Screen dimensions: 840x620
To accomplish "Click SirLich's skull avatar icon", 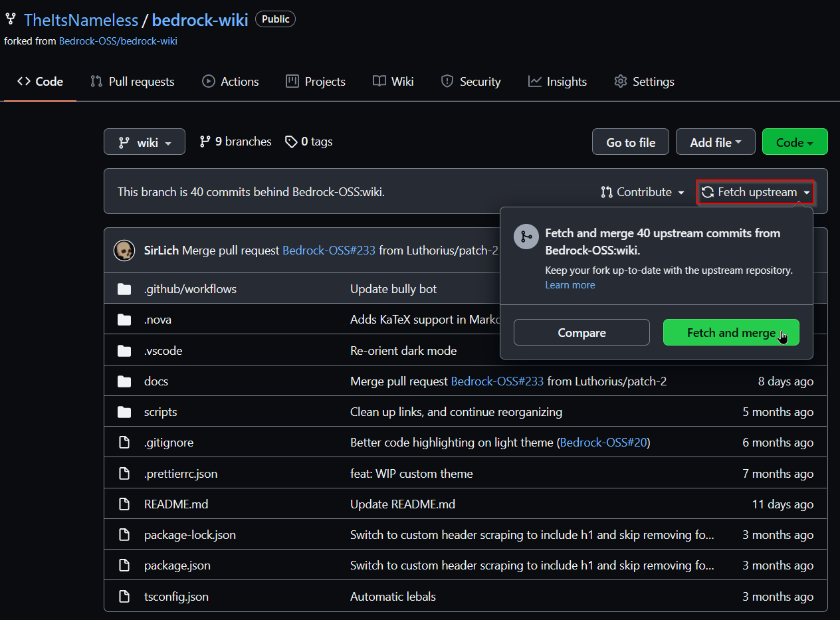I will (x=124, y=251).
